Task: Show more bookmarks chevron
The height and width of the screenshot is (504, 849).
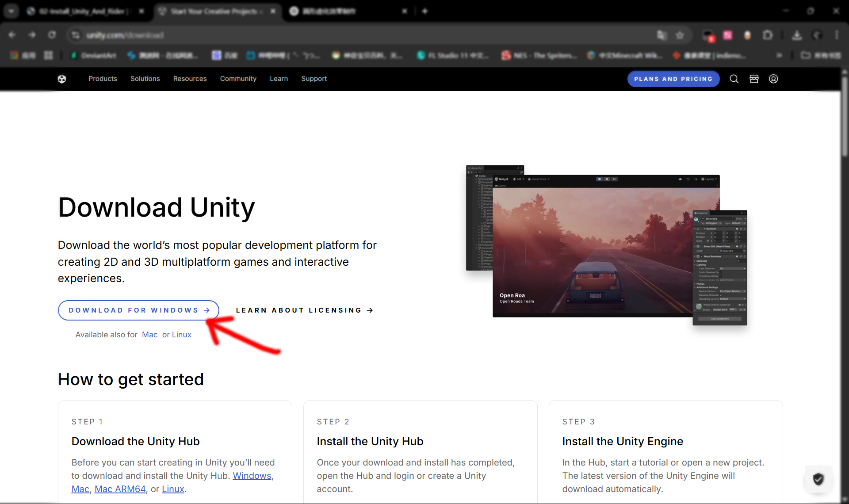Action: (779, 55)
